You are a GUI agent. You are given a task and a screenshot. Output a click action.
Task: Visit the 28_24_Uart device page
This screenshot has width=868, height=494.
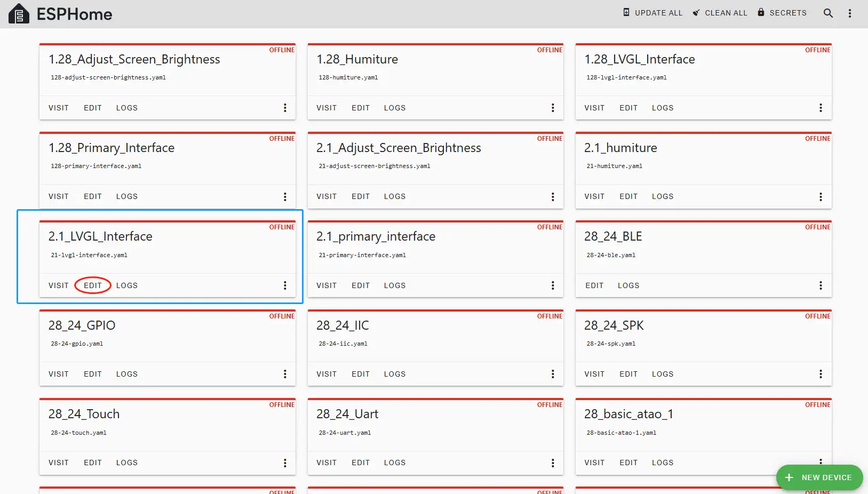[x=327, y=463]
